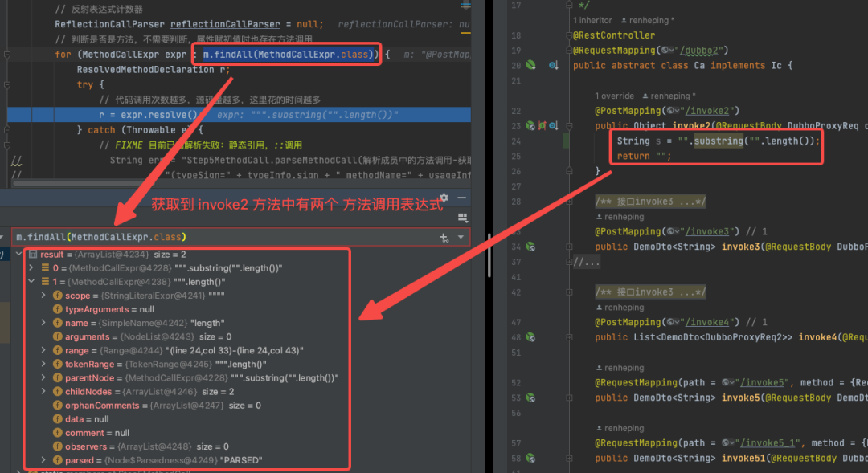Click the '@RestController' annotation

point(614,35)
